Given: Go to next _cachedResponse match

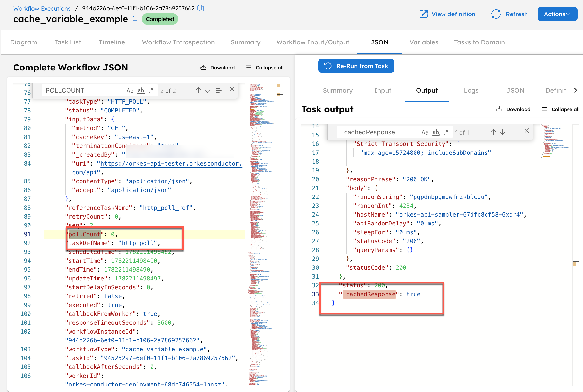Looking at the screenshot, I should (x=502, y=132).
